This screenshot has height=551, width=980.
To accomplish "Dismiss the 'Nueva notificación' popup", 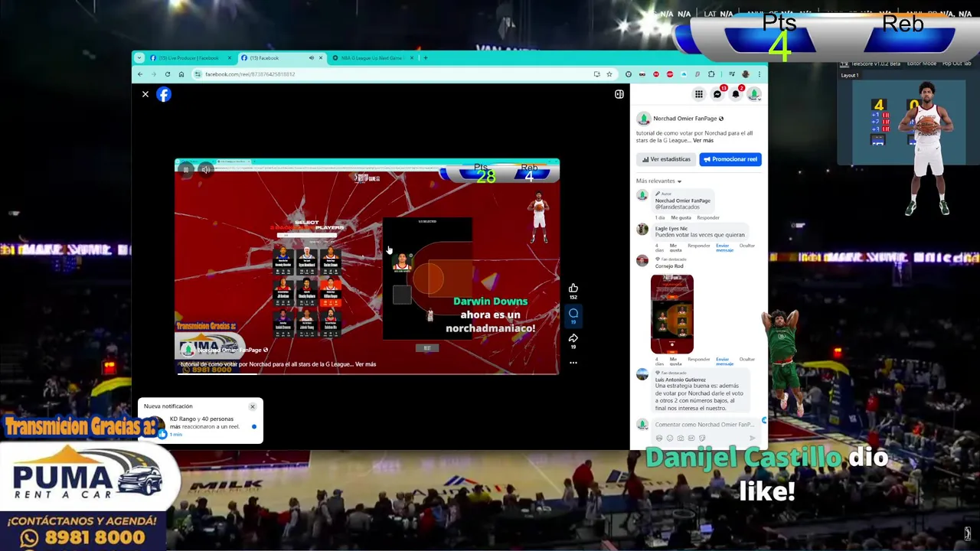I will pos(252,406).
